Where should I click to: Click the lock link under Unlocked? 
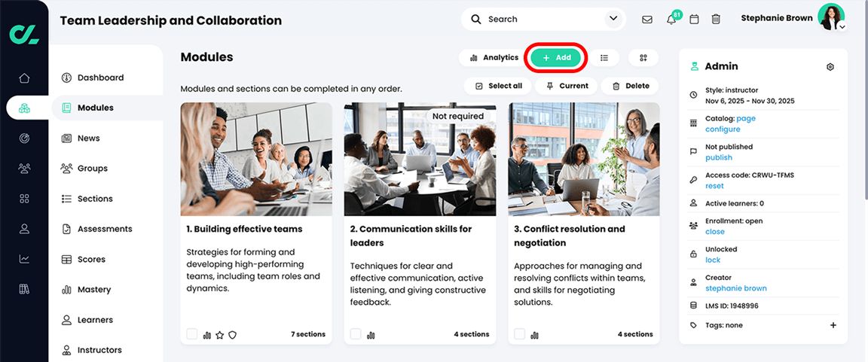click(713, 260)
